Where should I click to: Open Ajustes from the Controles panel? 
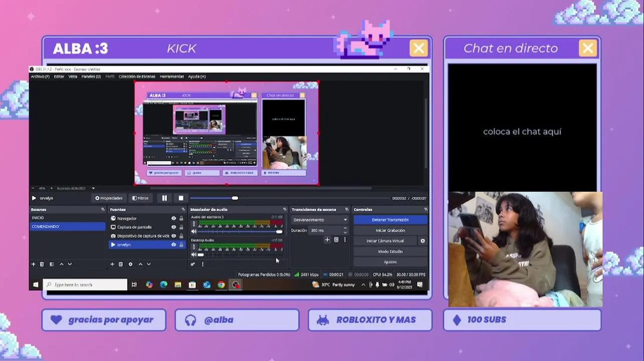tap(390, 262)
